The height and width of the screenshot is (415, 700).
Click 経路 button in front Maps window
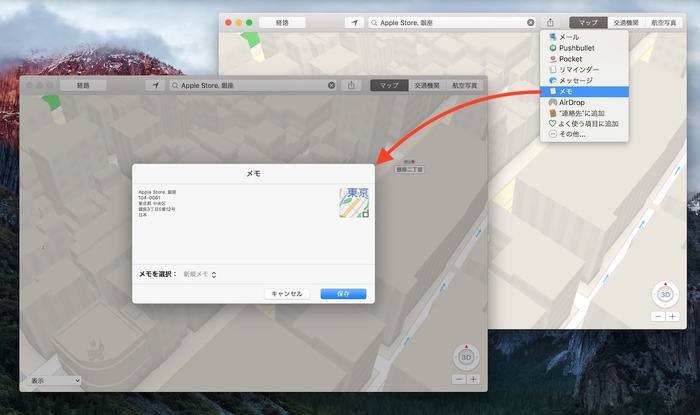(x=83, y=85)
